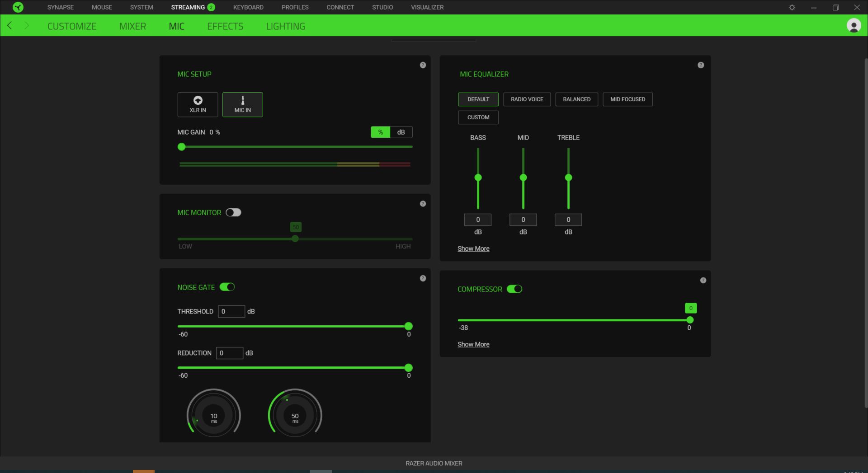Click the Treble equalizer slider handle

point(568,178)
